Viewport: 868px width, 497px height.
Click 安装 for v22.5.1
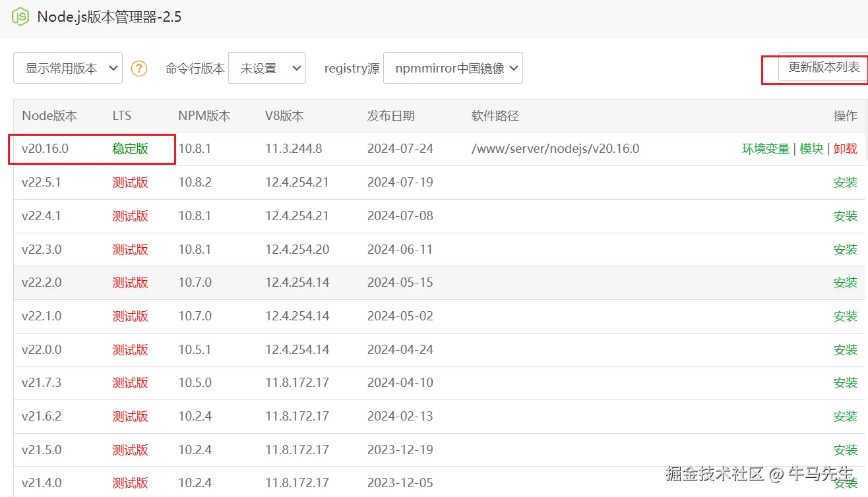[x=846, y=183]
